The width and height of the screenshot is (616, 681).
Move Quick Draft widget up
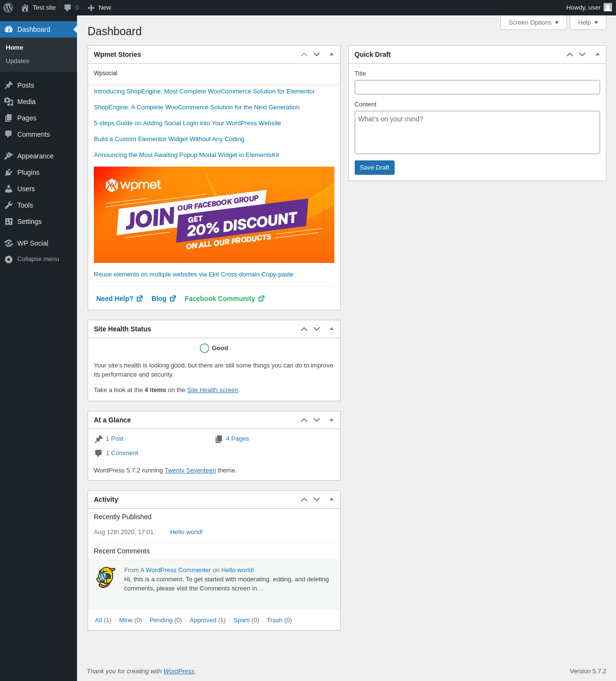570,54
